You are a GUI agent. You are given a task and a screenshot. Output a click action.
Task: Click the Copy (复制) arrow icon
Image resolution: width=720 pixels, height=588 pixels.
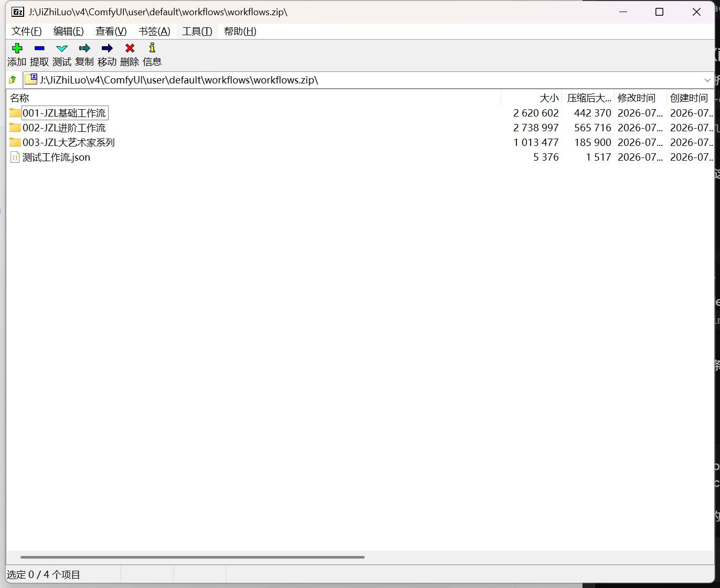84,48
